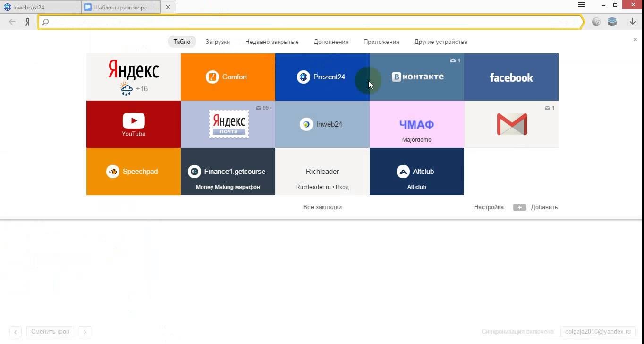Open the Inweb24 tile
Viewport: 644px width, 344px height.
coord(322,124)
